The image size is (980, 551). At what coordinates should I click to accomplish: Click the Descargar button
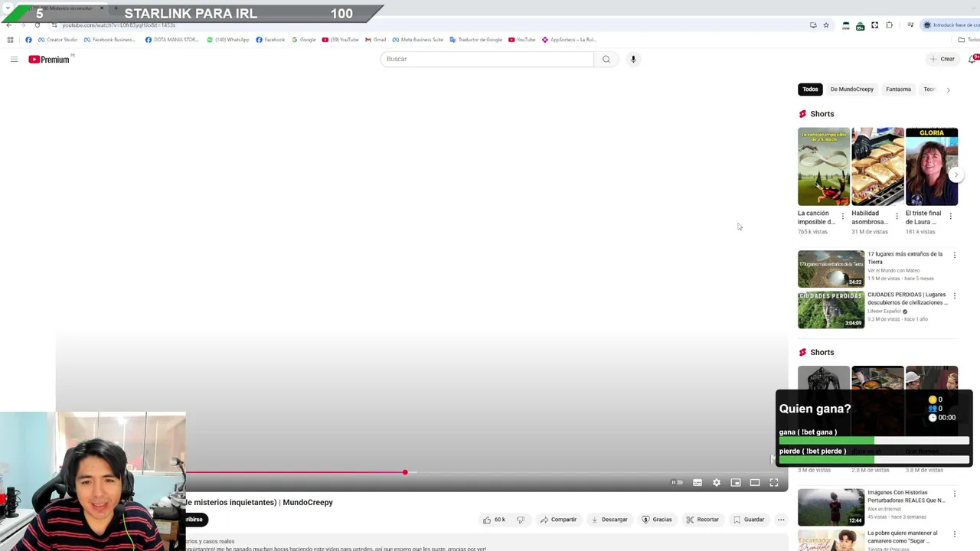click(609, 520)
